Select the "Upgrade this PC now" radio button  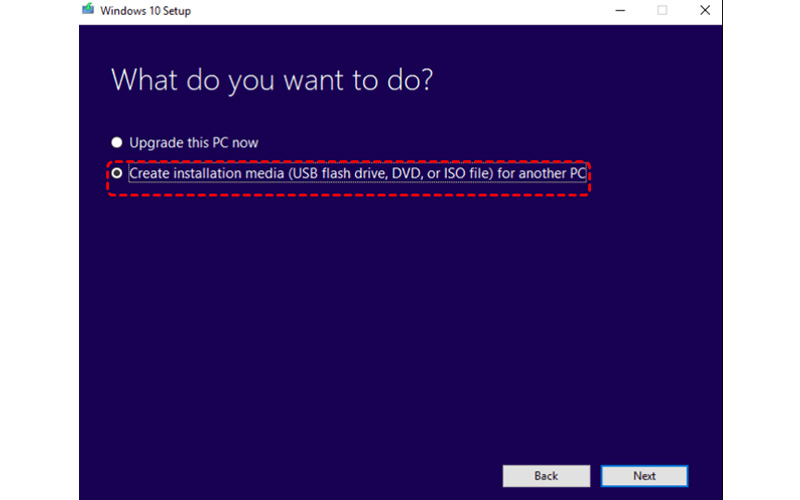click(x=117, y=143)
